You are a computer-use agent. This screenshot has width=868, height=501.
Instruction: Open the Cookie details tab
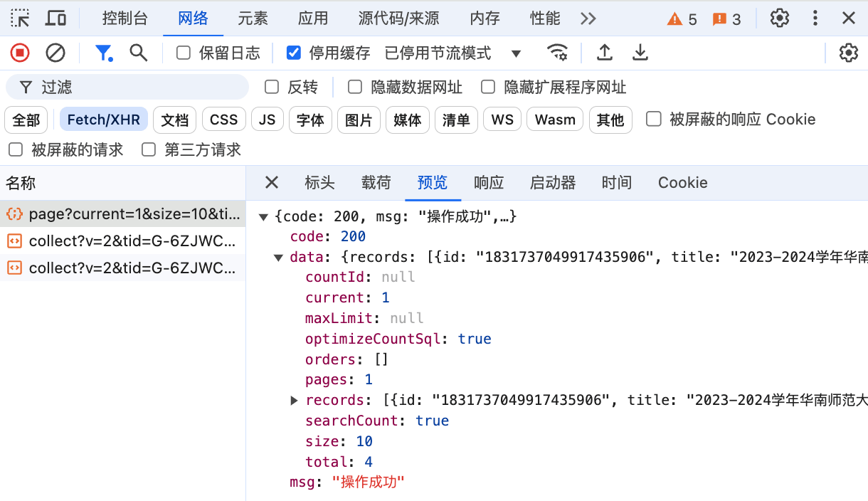[x=683, y=183]
